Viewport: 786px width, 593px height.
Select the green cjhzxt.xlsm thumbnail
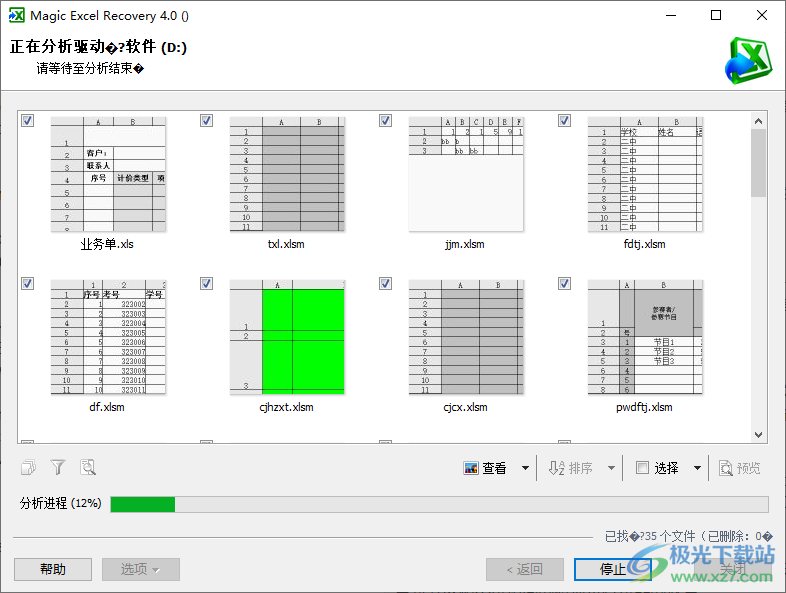(x=287, y=337)
